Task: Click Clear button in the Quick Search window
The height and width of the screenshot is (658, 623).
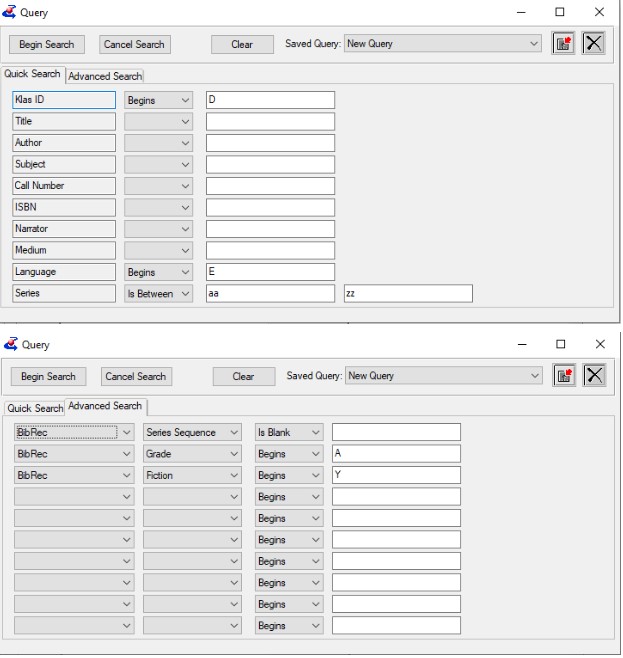Action: tap(242, 44)
